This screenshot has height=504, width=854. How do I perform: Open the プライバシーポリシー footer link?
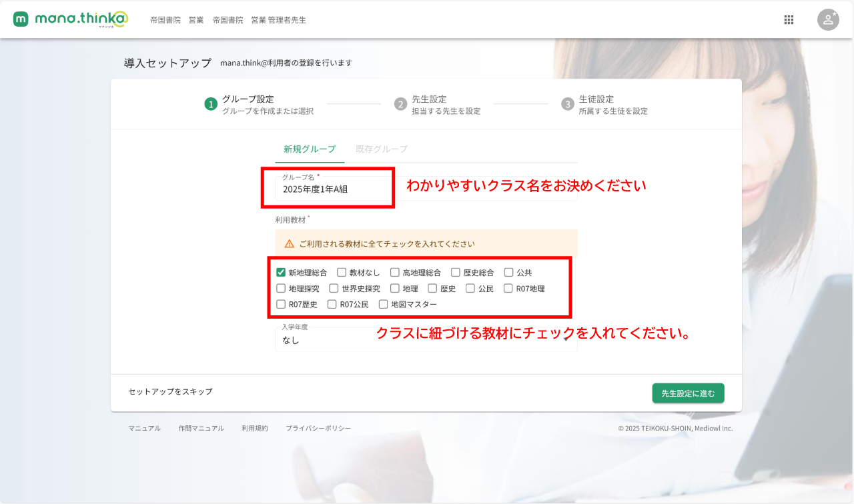pyautogui.click(x=318, y=428)
